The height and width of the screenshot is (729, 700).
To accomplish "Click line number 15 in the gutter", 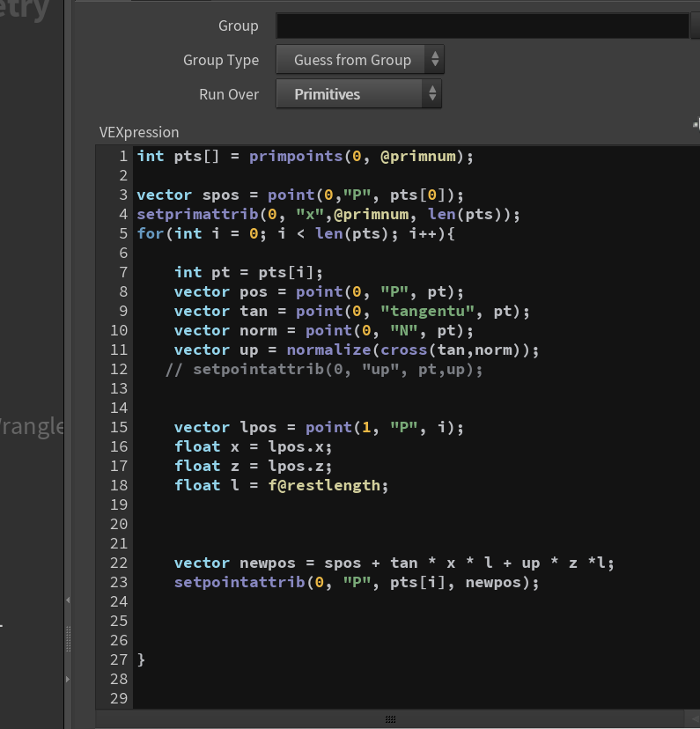I will click(119, 427).
